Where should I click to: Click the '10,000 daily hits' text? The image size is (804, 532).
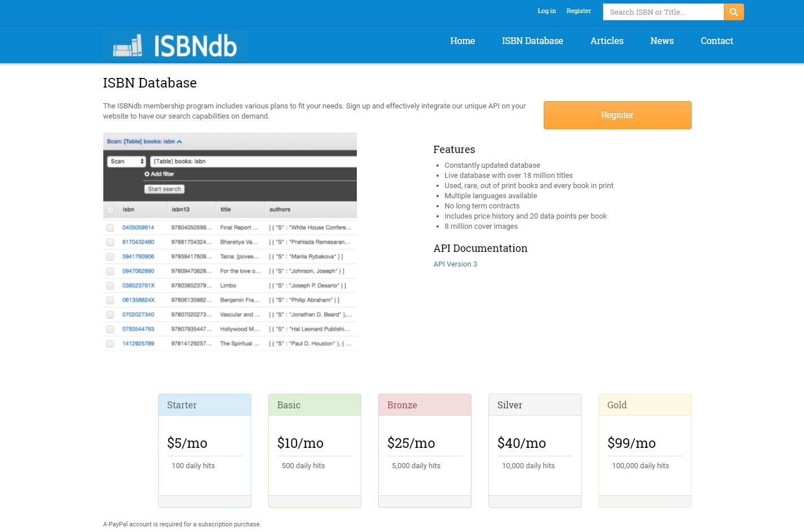tap(528, 466)
